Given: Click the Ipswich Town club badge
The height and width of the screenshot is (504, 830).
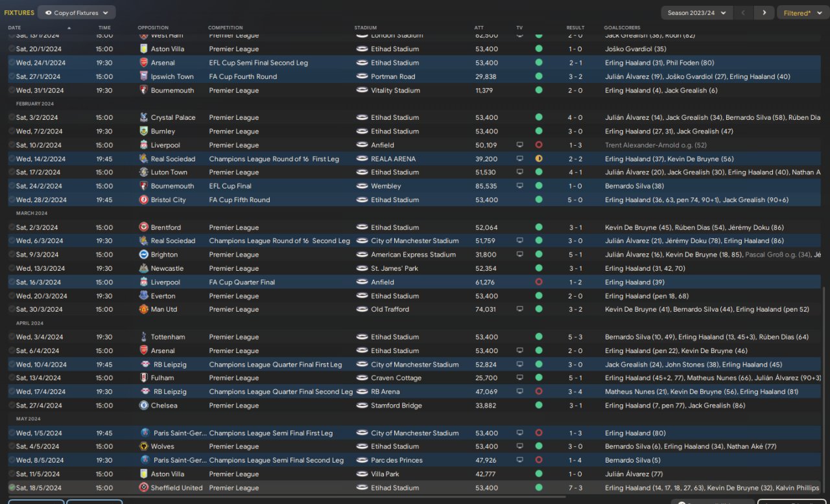Looking at the screenshot, I should [144, 76].
